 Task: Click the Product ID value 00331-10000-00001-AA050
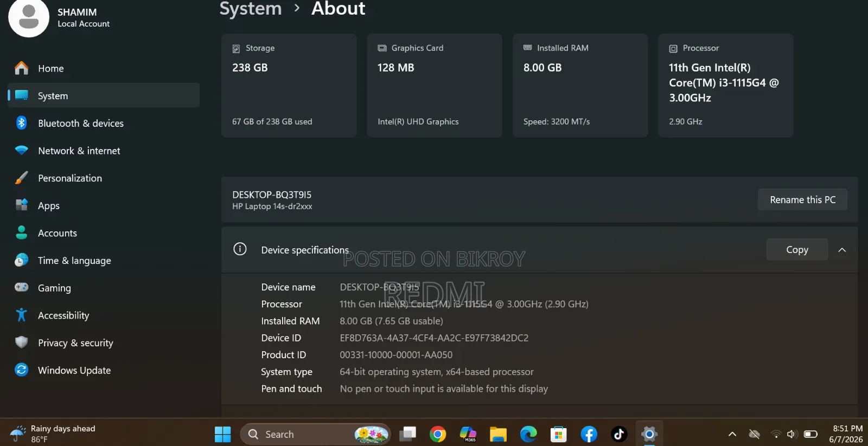(396, 355)
